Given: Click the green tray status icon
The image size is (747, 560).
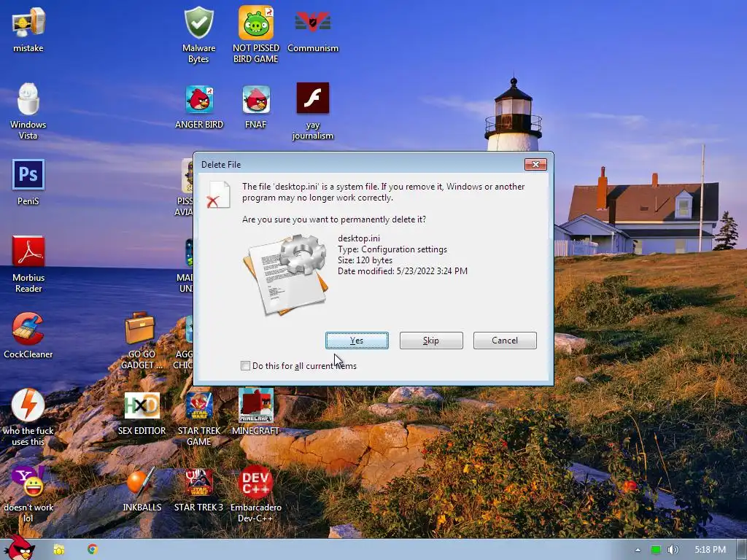Looking at the screenshot, I should [x=656, y=550].
